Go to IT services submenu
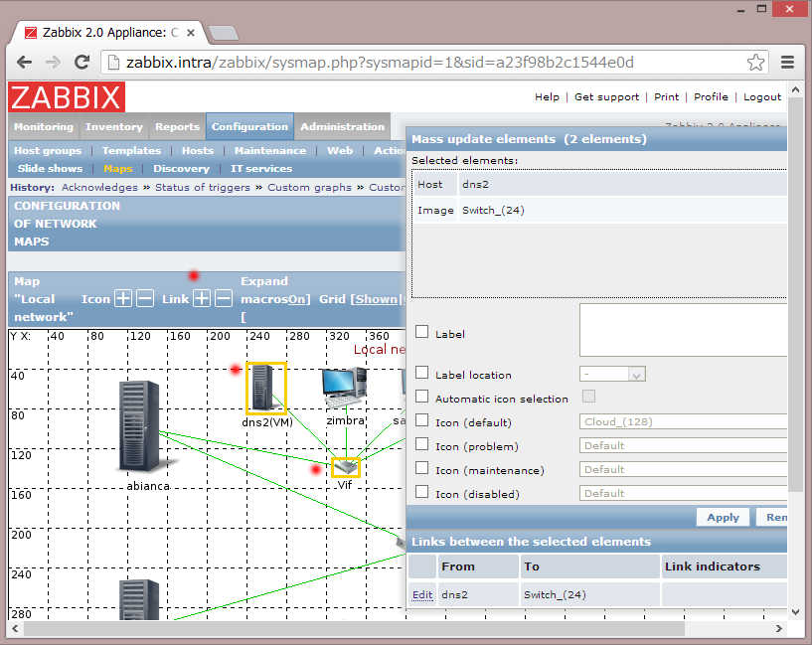 pos(261,169)
